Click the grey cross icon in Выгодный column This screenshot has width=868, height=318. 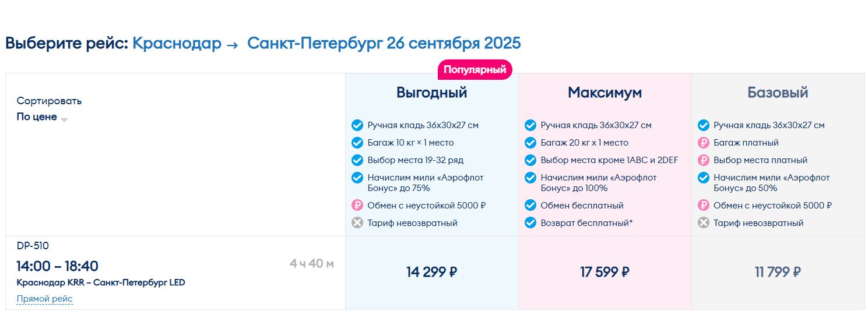(357, 223)
